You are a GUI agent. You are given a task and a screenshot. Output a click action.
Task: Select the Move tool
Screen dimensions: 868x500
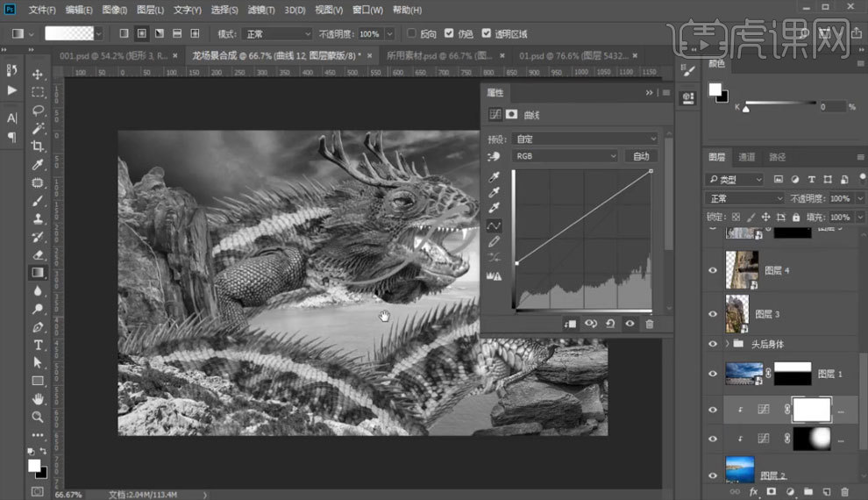point(38,75)
